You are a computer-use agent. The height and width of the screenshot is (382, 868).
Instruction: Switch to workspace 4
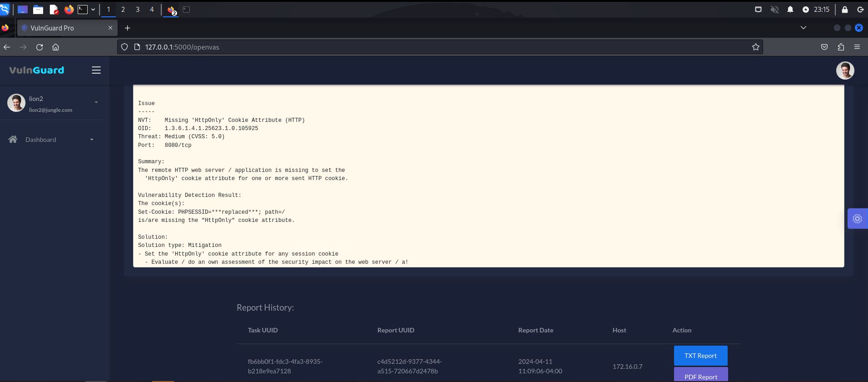tap(152, 9)
